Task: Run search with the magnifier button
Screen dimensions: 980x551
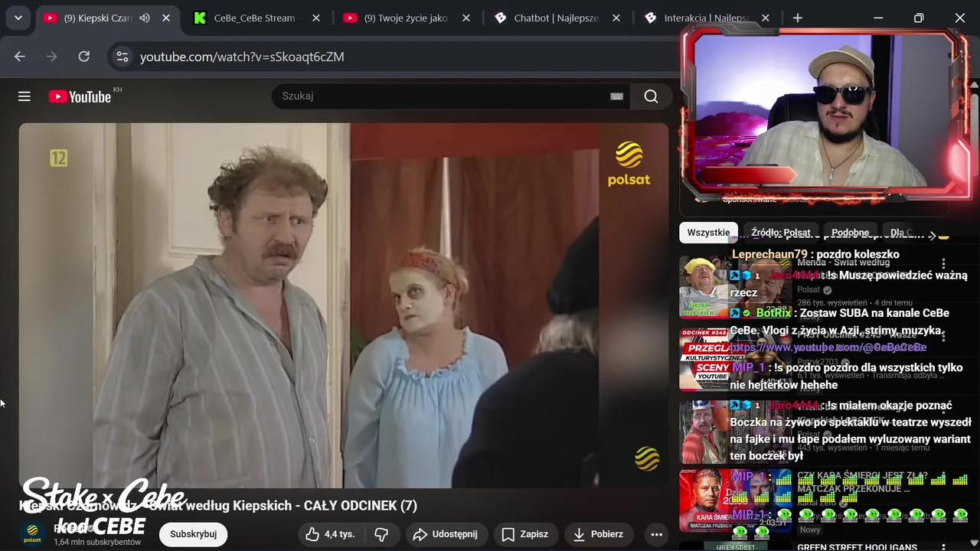Action: coord(651,96)
